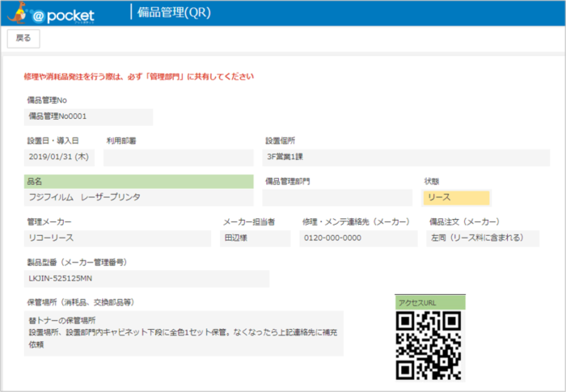Click the 3F営業1課 location field
The width and height of the screenshot is (566, 392).
[x=406, y=158]
